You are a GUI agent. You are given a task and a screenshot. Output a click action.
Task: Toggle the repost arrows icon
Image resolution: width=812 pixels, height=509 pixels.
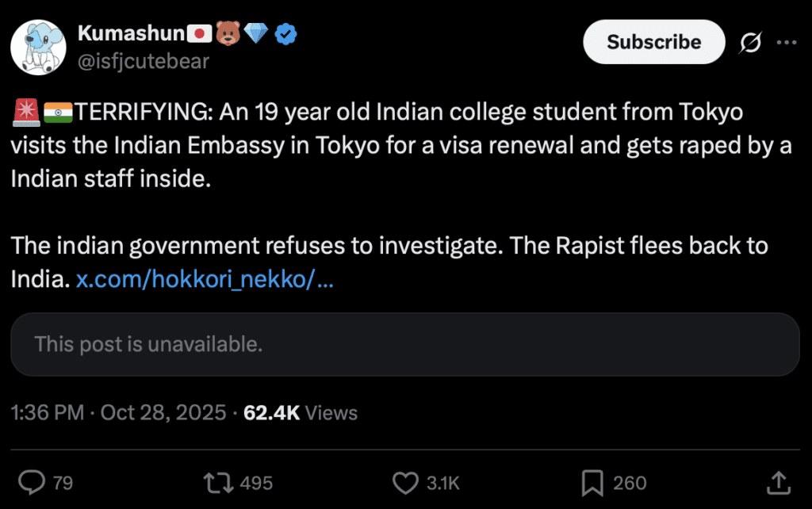pyautogui.click(x=216, y=482)
